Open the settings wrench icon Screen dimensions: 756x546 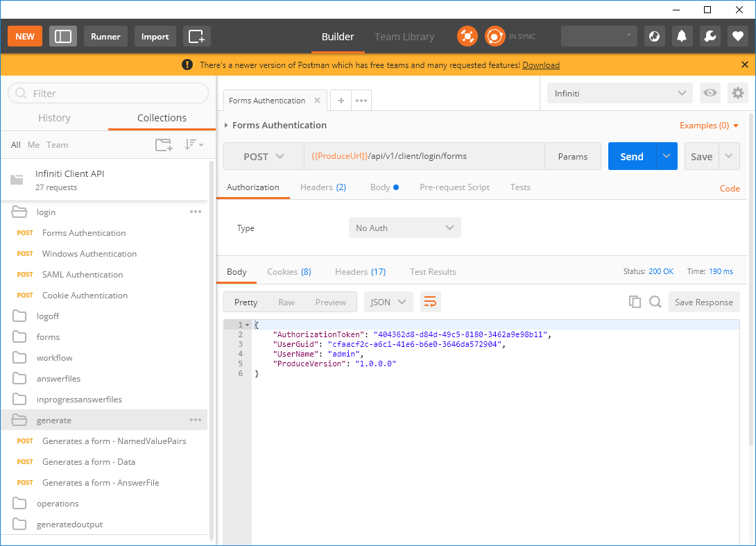coord(710,36)
